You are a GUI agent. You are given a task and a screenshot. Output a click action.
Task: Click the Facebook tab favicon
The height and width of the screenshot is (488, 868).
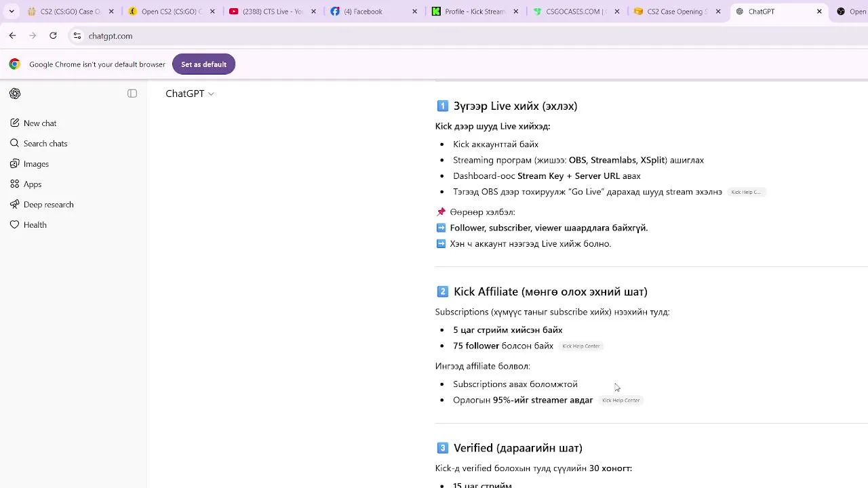(x=335, y=12)
